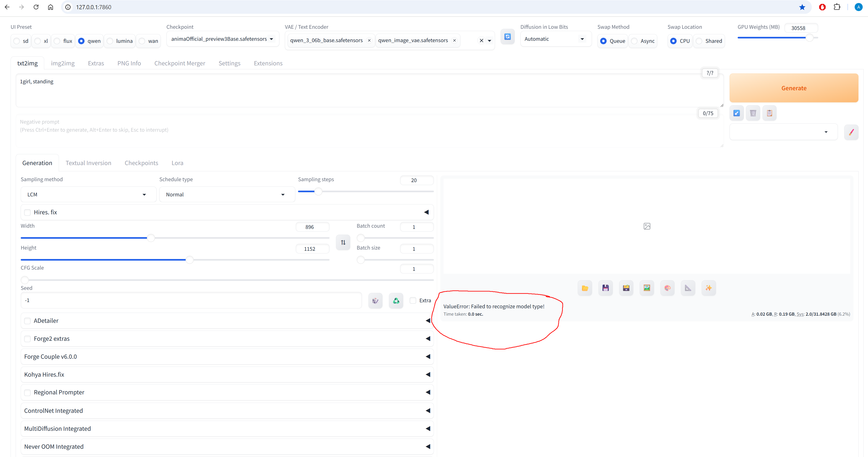Expand the MultiDiffusion Integrated section
This screenshot has height=457, width=868.
[227, 429]
